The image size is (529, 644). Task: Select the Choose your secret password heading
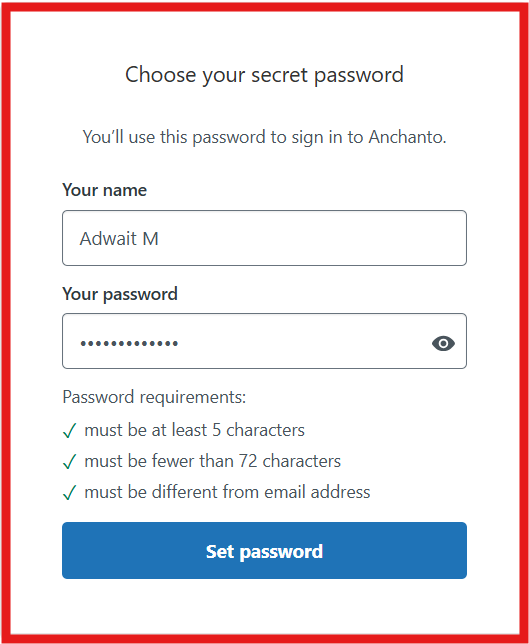point(264,75)
